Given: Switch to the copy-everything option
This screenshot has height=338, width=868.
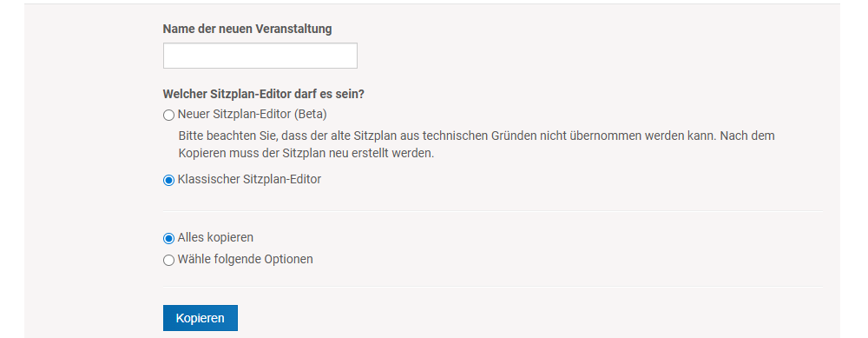Looking at the screenshot, I should (169, 238).
